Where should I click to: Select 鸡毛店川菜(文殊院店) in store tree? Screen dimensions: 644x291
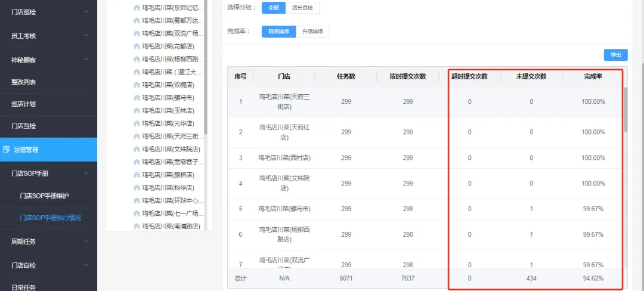click(x=171, y=149)
